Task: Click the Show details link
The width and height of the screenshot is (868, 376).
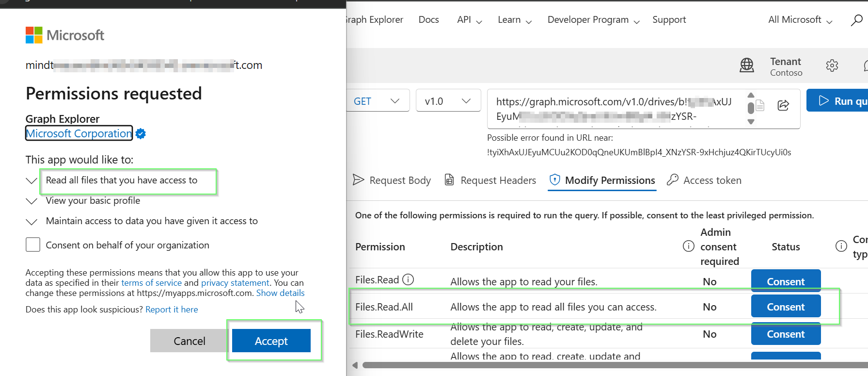Action: (280, 293)
